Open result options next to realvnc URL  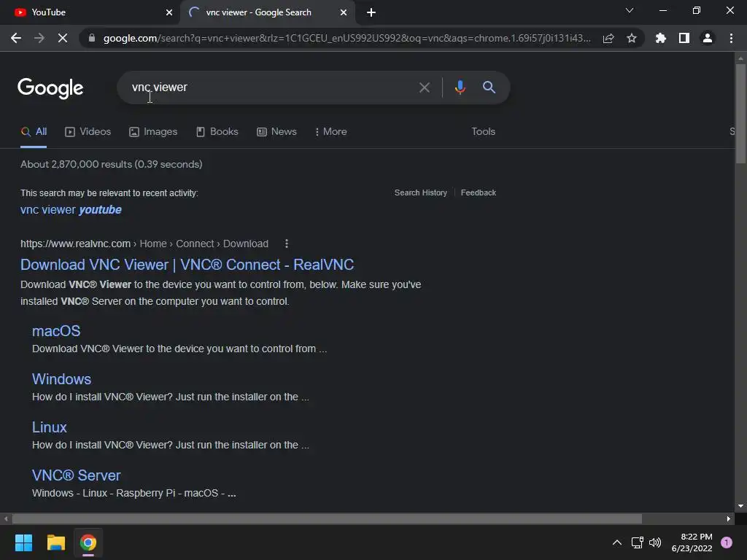286,244
